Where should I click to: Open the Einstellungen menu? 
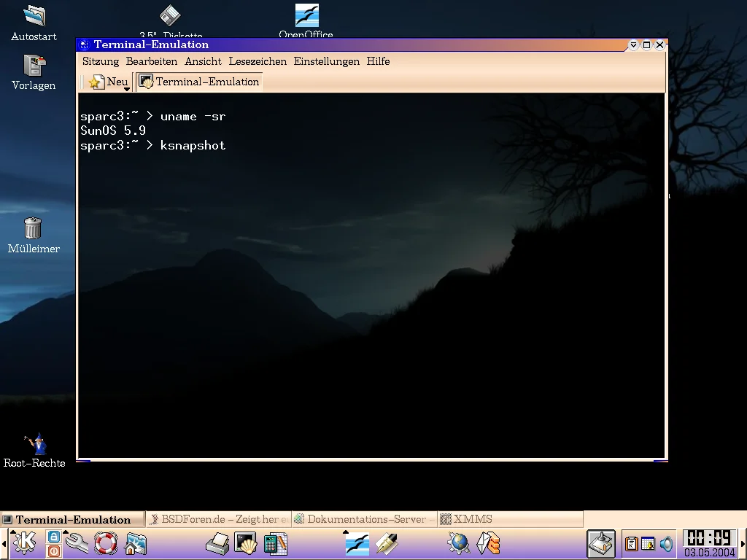[x=327, y=61]
